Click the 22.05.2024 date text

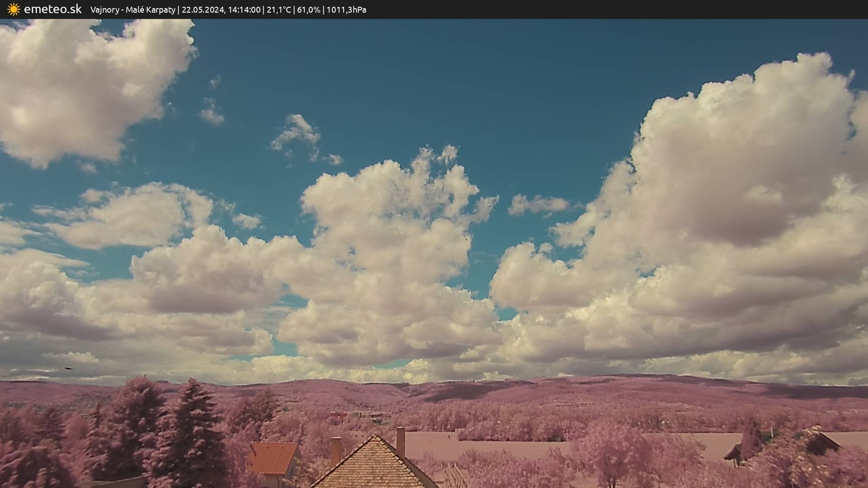pos(203,9)
